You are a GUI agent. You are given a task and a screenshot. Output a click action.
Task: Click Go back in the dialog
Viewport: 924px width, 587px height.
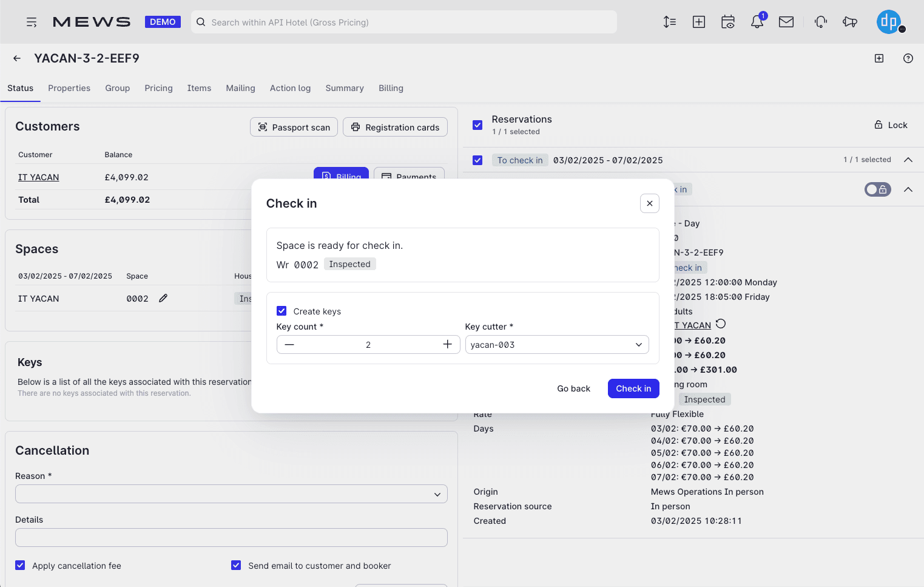(x=573, y=389)
